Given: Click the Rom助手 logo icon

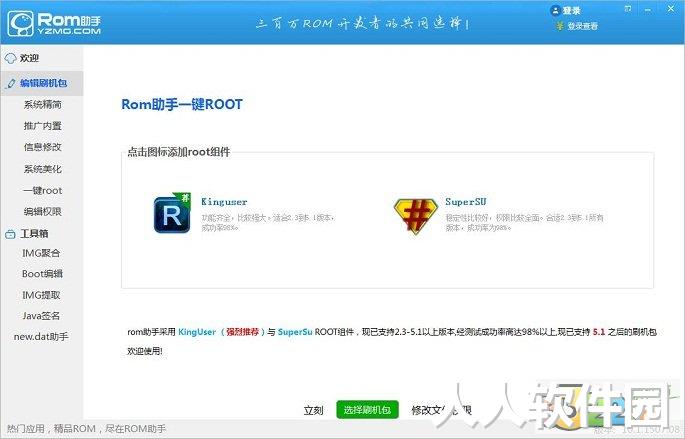Looking at the screenshot, I should click(x=21, y=23).
